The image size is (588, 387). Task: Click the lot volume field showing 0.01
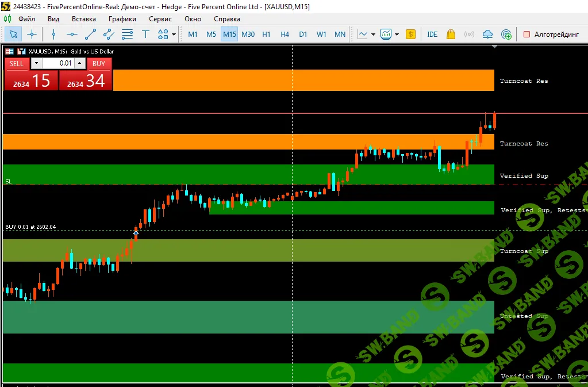pos(58,63)
